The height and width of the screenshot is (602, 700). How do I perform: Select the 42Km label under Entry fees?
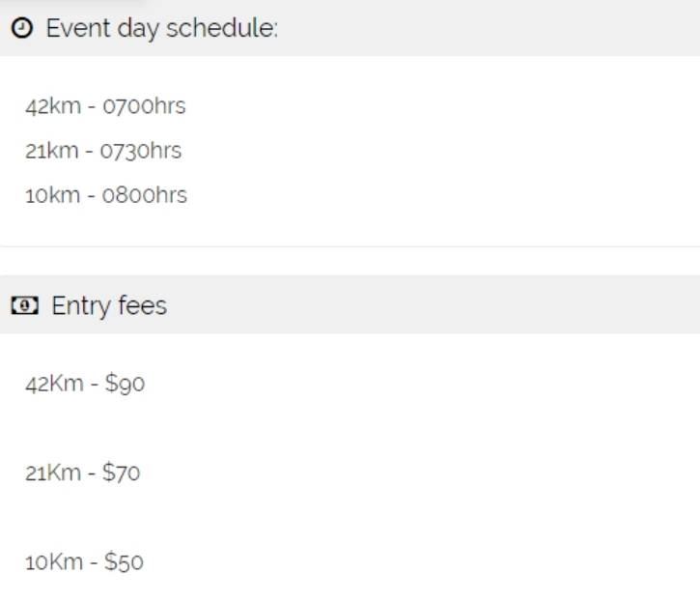(54, 384)
